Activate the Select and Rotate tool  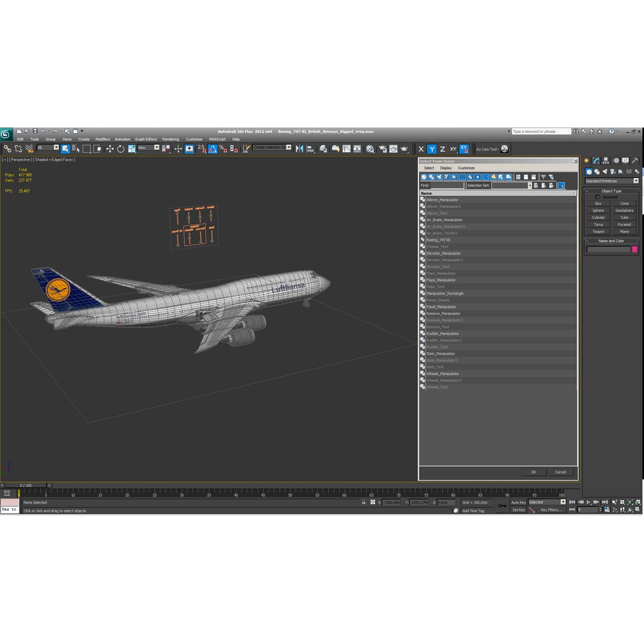point(120,148)
